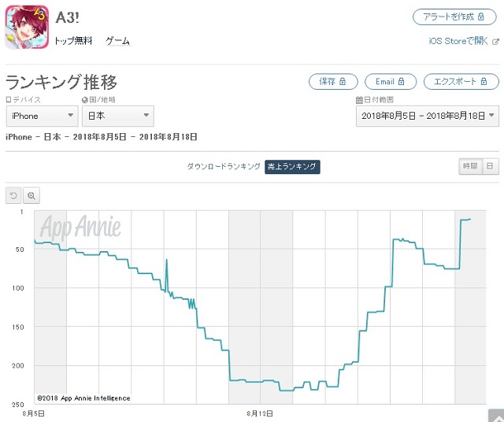
Task: Click the external link icon beside iOS Store
Action: 495,42
